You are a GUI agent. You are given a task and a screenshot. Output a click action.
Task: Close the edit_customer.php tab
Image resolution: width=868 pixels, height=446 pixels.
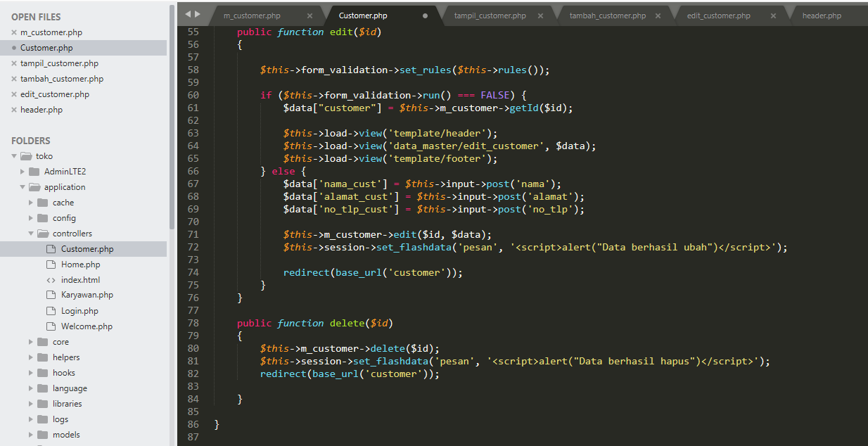pos(773,15)
